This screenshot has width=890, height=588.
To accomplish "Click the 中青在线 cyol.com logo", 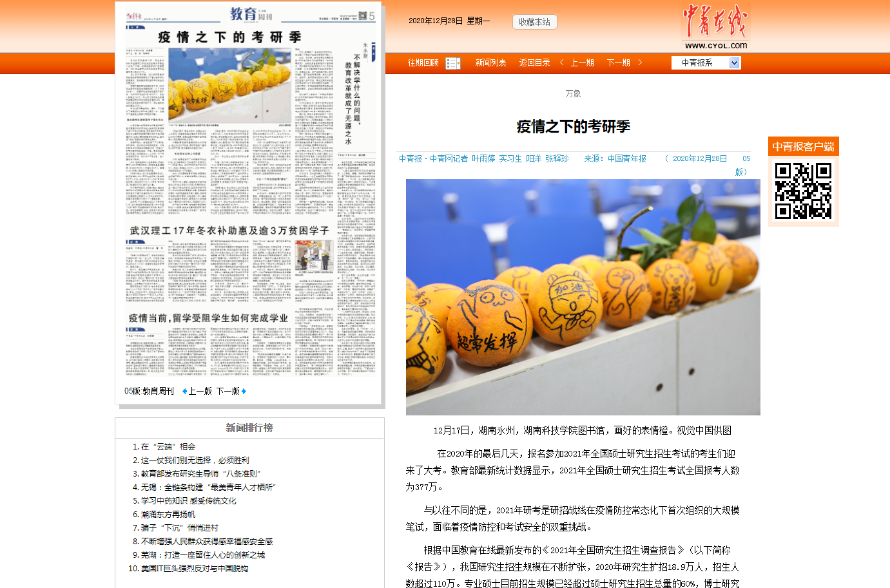I will point(715,27).
